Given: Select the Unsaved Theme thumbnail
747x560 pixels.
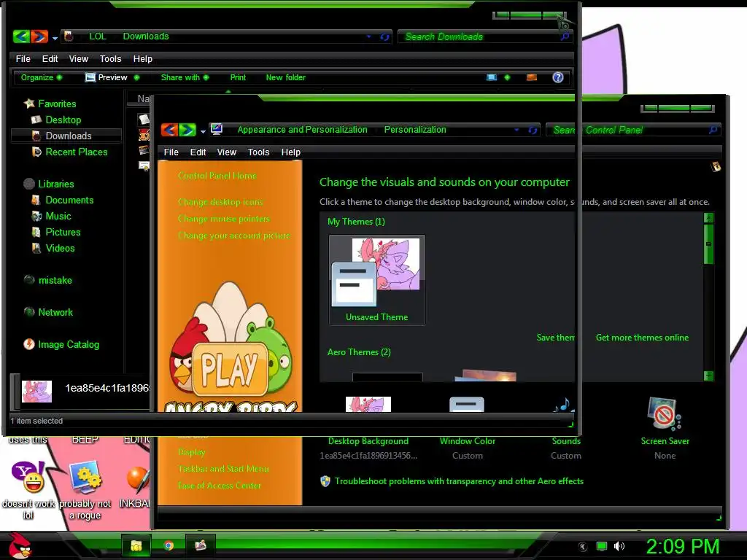Looking at the screenshot, I should [x=377, y=279].
